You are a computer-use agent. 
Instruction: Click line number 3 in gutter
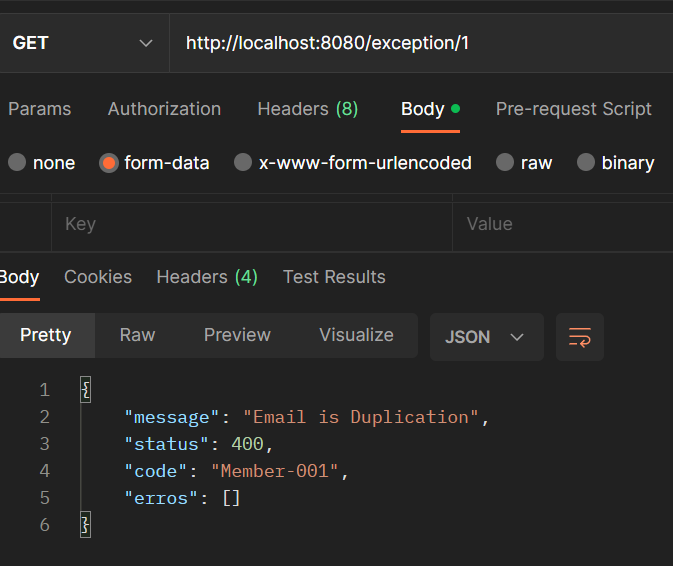click(45, 444)
